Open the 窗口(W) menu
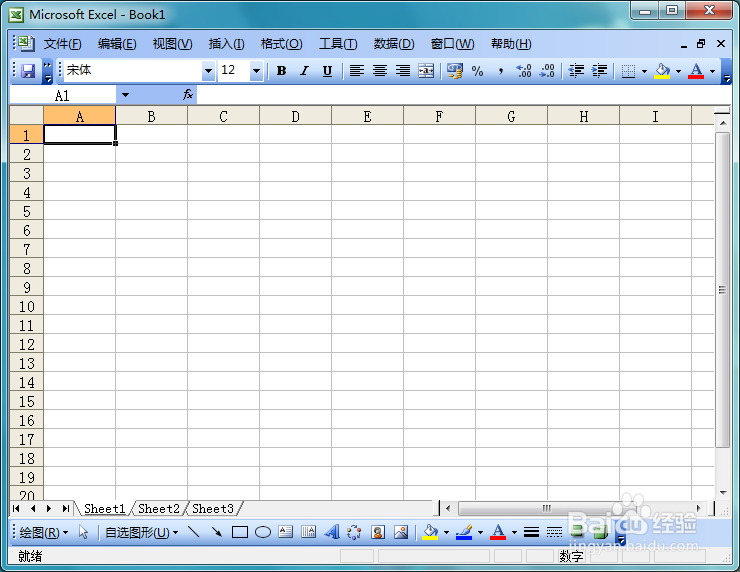740x572 pixels. click(x=452, y=44)
